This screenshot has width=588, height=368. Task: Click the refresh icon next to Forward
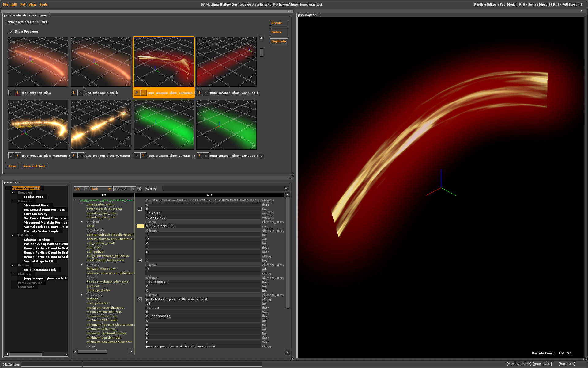point(139,189)
